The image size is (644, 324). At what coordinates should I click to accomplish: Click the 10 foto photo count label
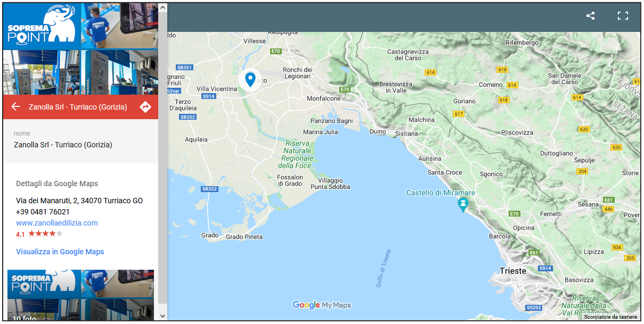pyautogui.click(x=24, y=319)
